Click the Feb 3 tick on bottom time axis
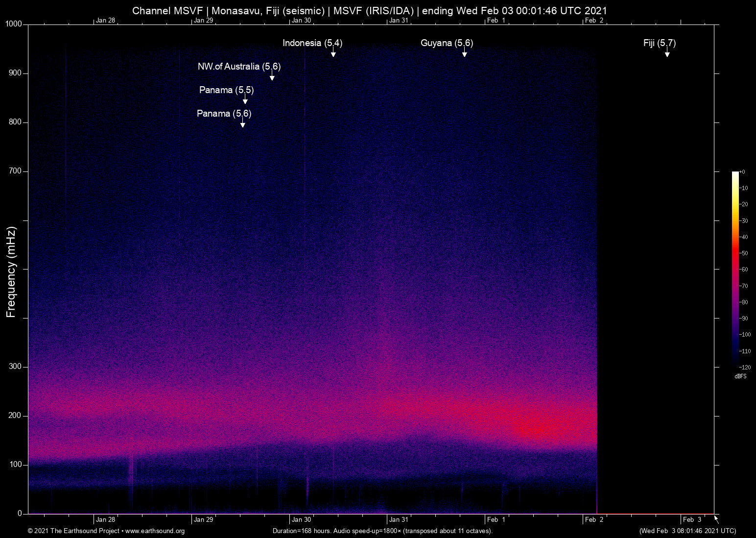756x538 pixels. (692, 520)
